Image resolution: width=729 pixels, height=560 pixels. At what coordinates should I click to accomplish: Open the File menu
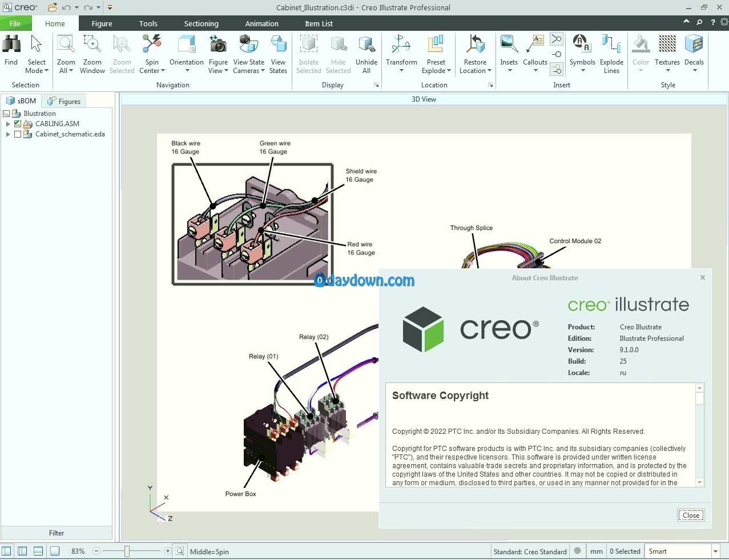click(x=15, y=23)
